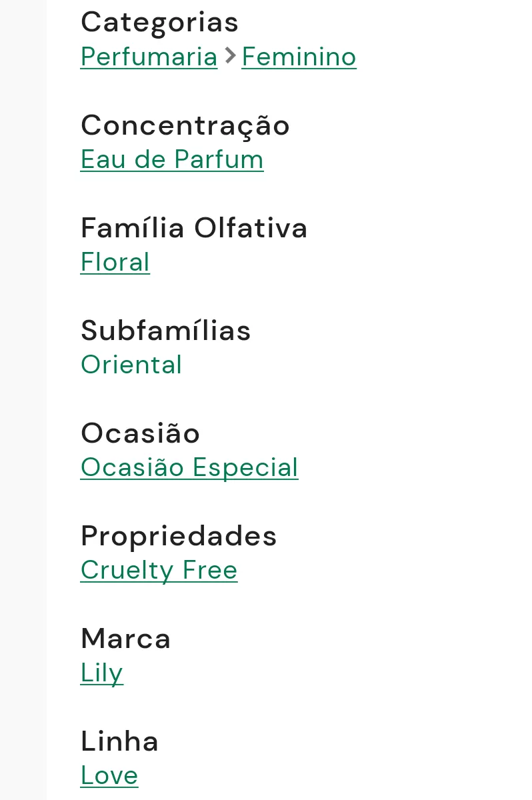Visit the Cruelty Free property link

click(159, 571)
